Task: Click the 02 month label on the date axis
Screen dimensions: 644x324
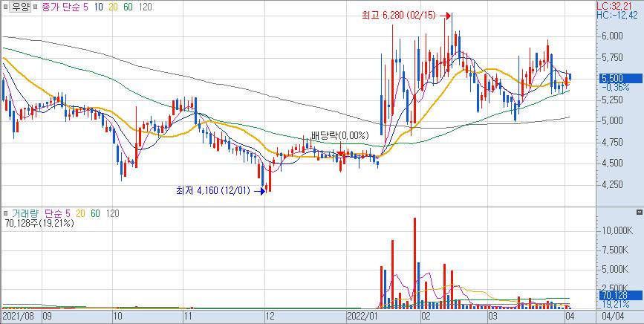Action: [x=426, y=317]
